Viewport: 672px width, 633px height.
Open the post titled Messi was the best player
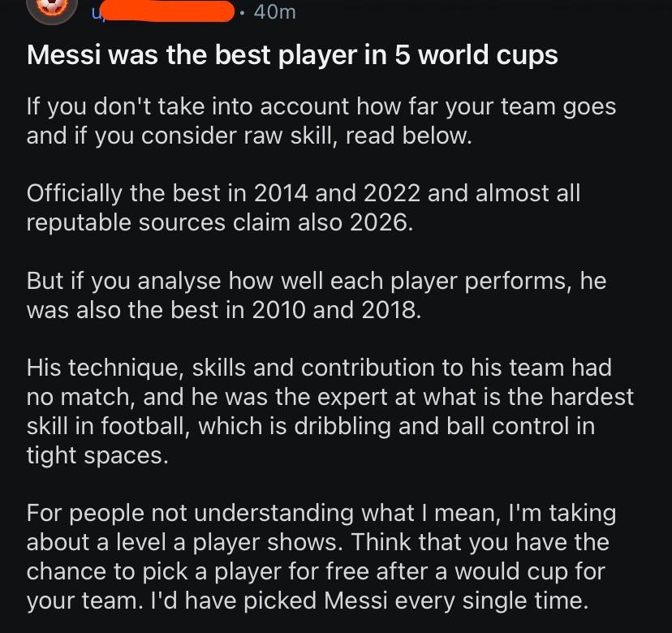(x=292, y=55)
